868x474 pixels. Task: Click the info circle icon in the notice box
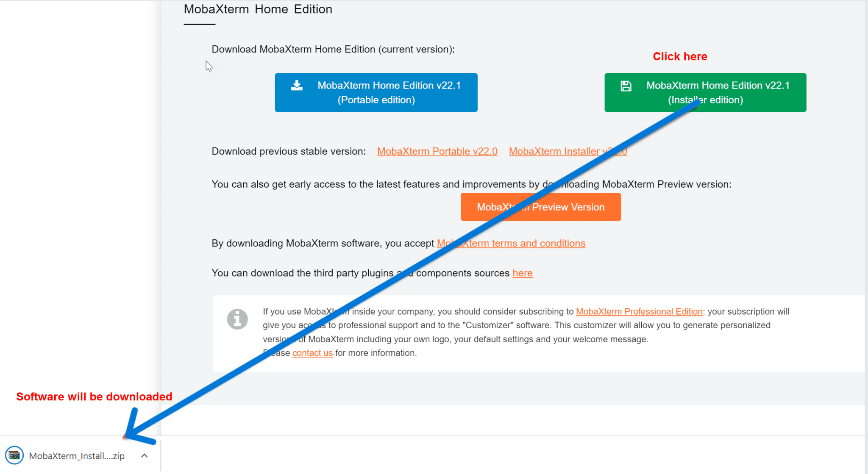[x=237, y=319]
